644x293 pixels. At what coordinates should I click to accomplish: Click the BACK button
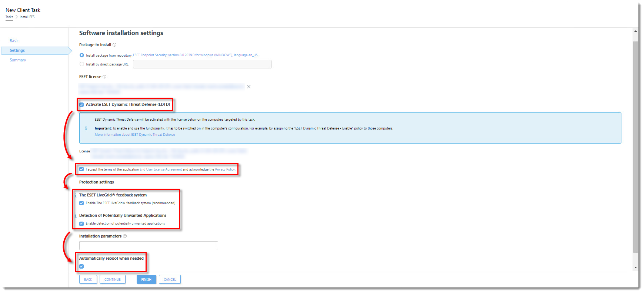point(88,279)
